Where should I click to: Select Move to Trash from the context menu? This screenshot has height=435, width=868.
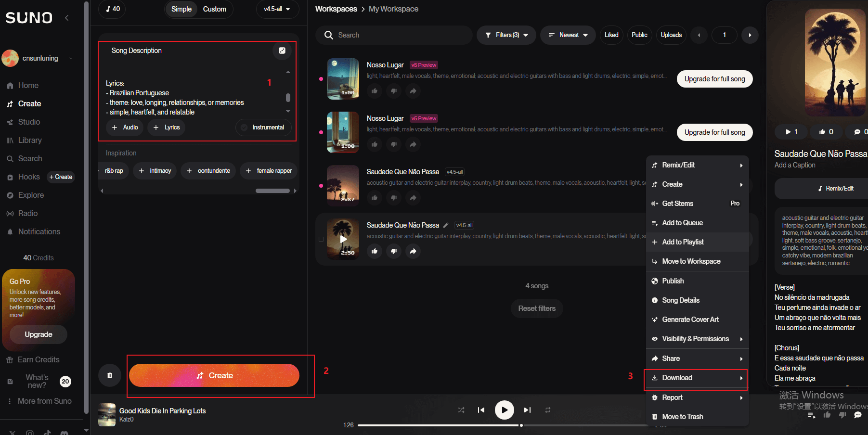click(x=683, y=416)
